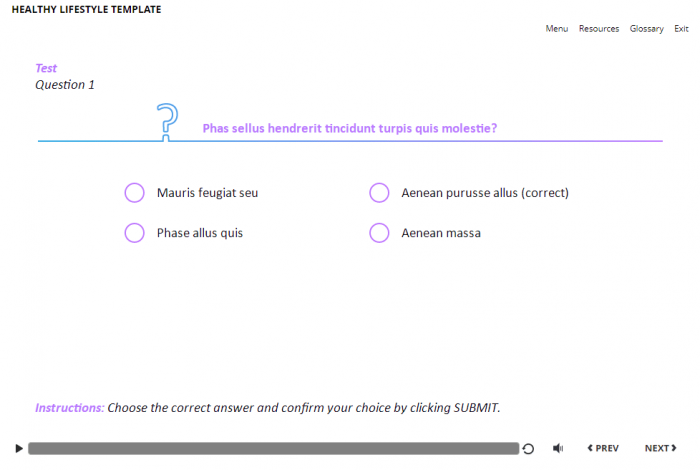This screenshot has height=470, width=700.
Task: Open the Resources menu item
Action: pos(599,29)
